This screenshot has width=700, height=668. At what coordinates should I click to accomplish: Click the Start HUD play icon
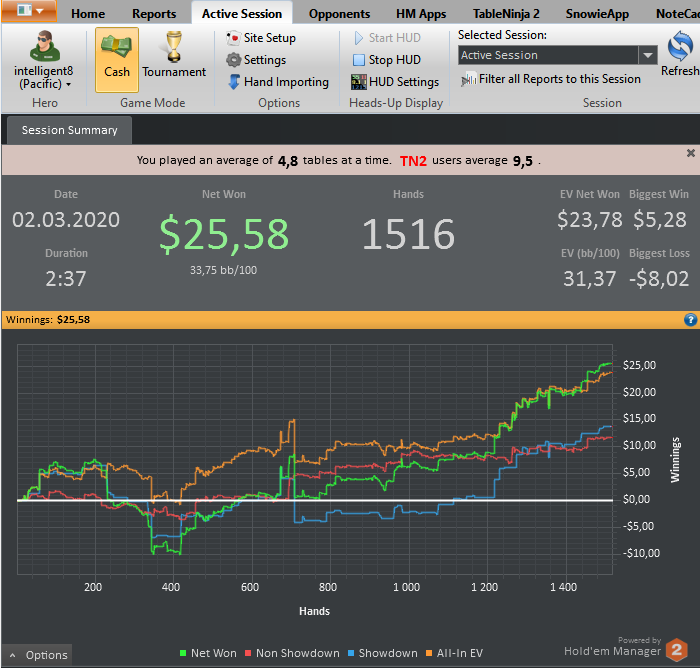(359, 38)
